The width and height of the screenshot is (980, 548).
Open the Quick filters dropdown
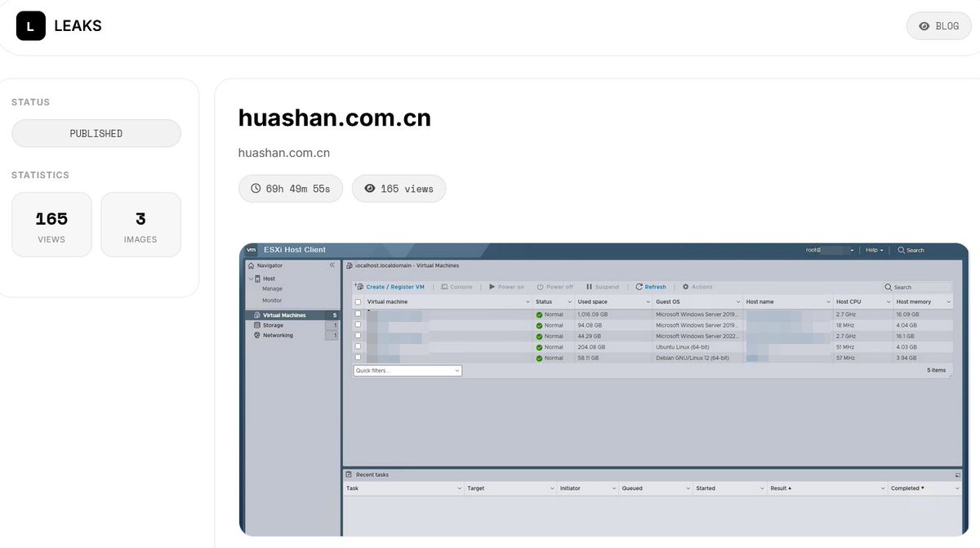(x=408, y=371)
